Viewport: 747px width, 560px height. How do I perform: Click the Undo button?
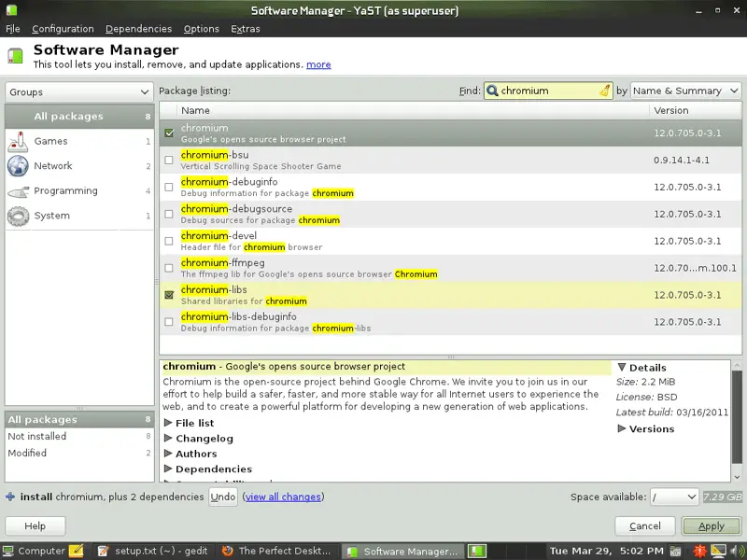click(223, 497)
